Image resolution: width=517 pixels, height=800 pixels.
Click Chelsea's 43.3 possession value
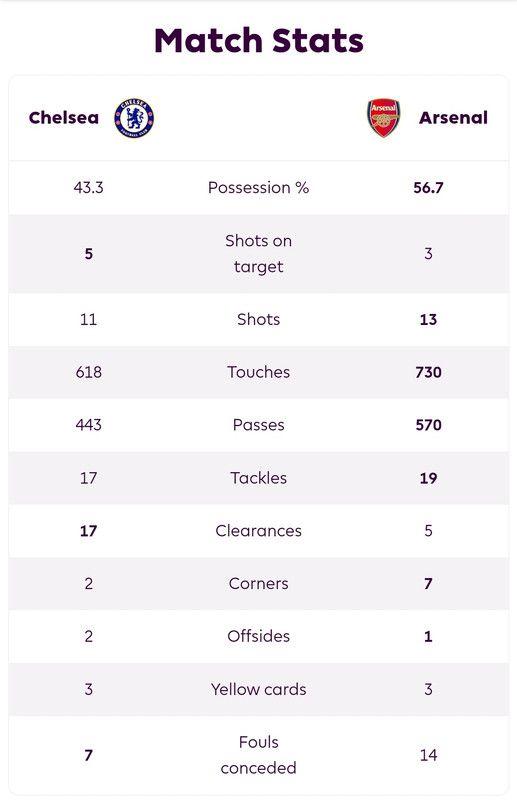pos(88,188)
